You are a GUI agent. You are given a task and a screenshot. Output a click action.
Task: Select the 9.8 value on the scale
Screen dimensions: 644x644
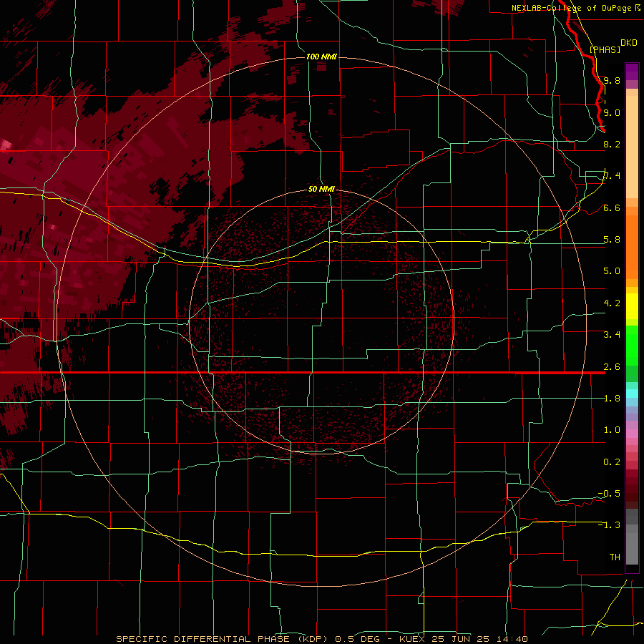click(x=612, y=80)
